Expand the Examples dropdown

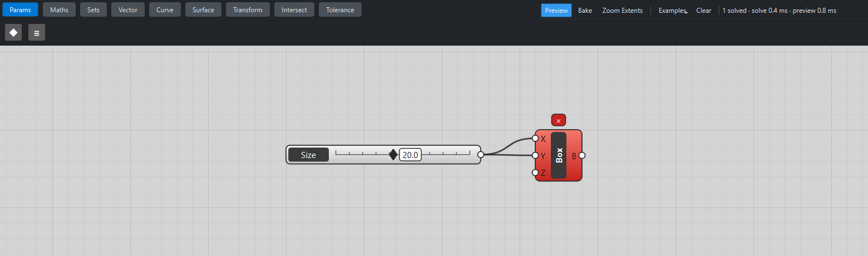(673, 10)
